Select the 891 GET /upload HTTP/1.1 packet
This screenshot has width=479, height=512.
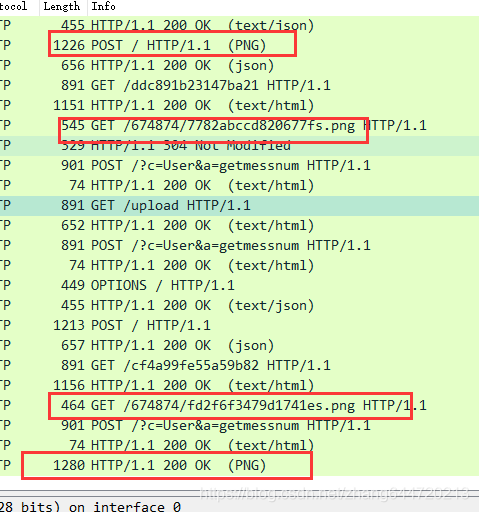point(239,206)
